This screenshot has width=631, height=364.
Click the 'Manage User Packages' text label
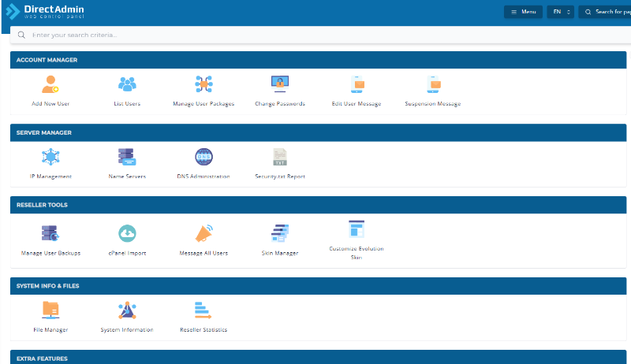coord(203,104)
